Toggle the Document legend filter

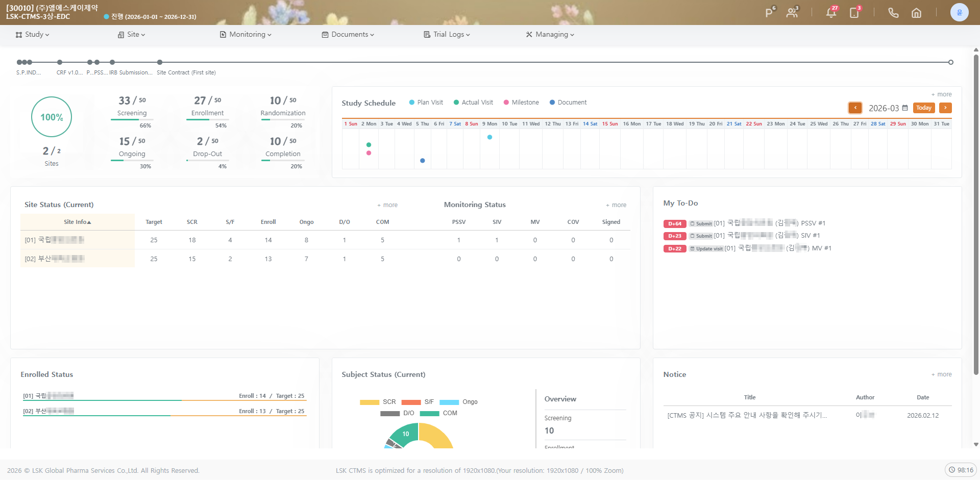(568, 103)
